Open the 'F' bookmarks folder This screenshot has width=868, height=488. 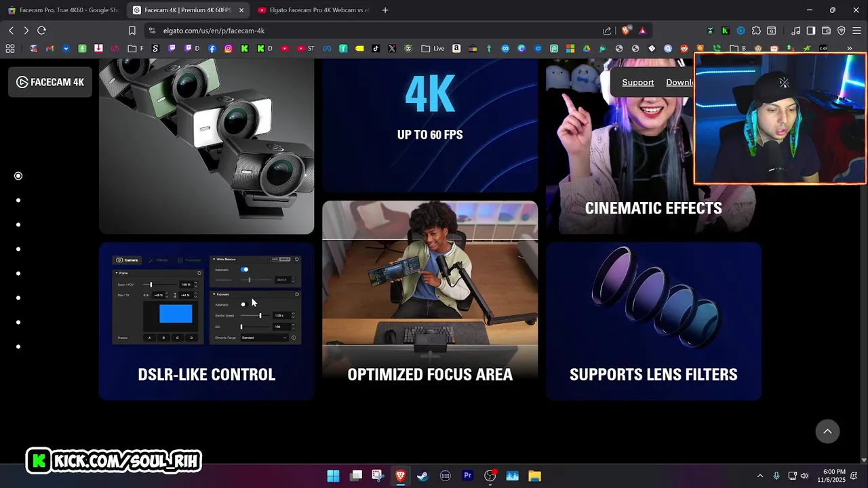(136, 48)
